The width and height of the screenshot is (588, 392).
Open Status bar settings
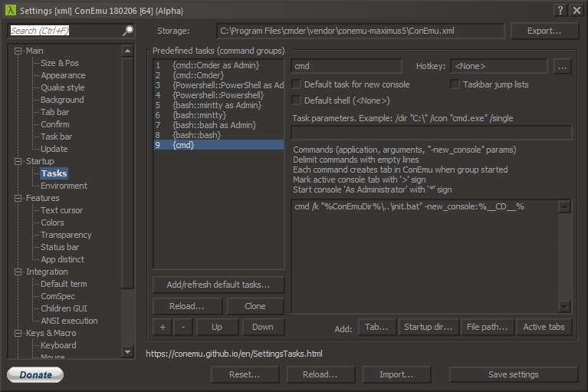point(60,247)
